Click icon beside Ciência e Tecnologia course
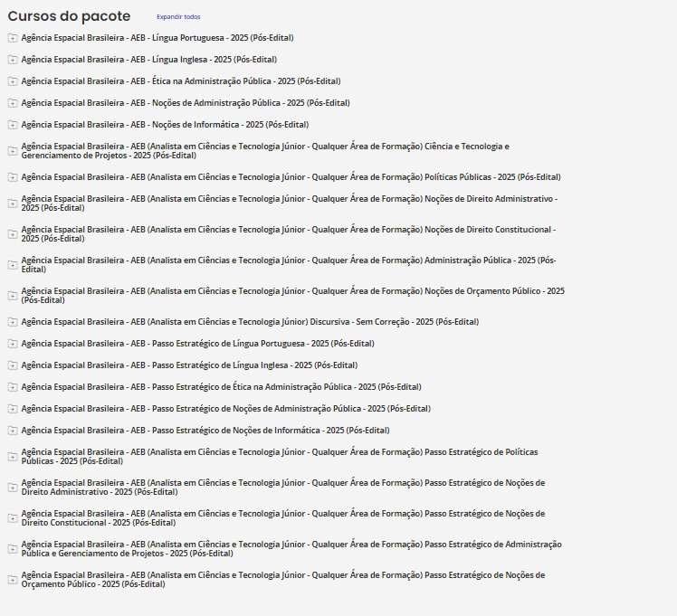This screenshot has height=616, width=677. pyautogui.click(x=12, y=151)
